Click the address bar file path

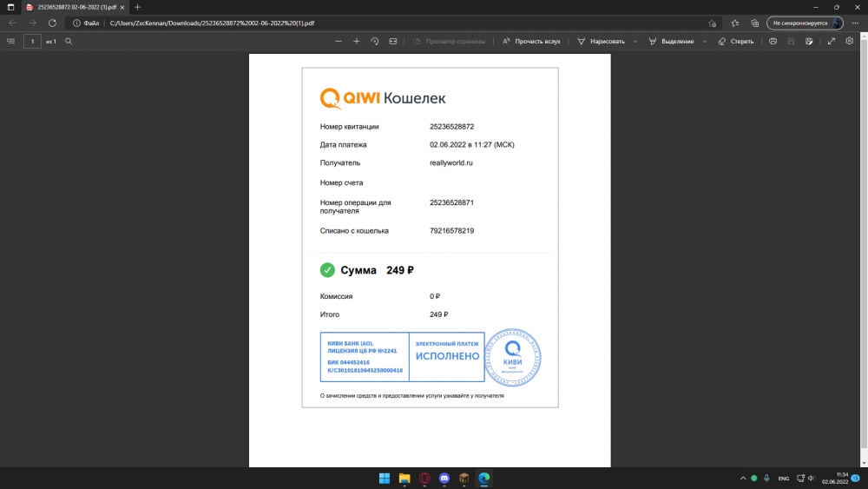212,23
